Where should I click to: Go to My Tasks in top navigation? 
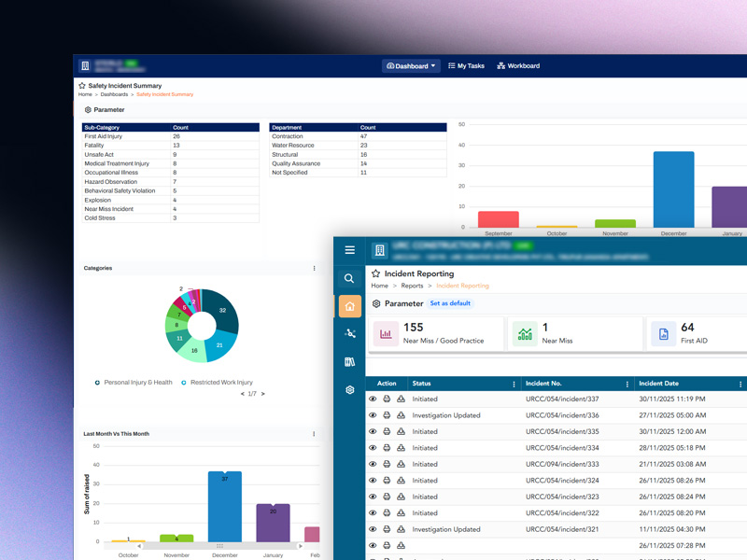pyautogui.click(x=466, y=66)
